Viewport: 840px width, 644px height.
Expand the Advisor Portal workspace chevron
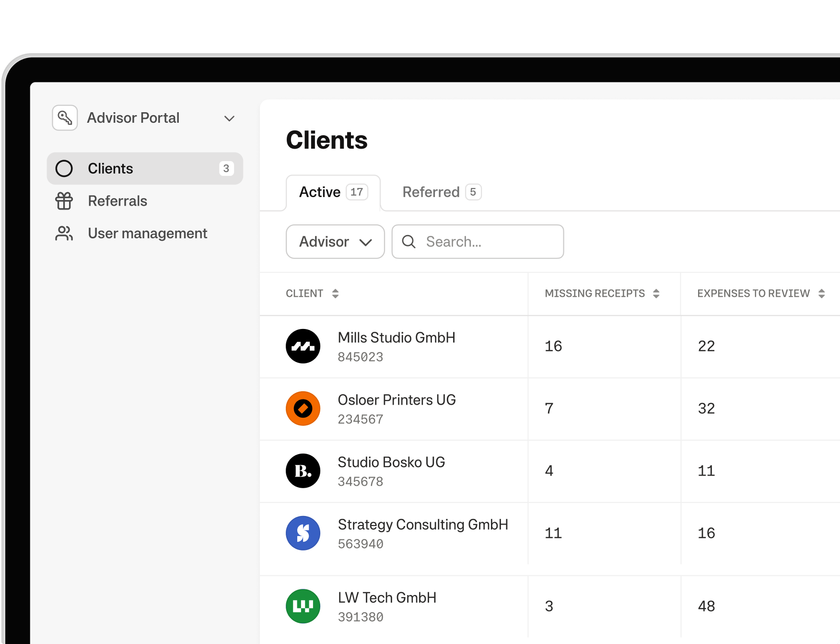point(229,118)
